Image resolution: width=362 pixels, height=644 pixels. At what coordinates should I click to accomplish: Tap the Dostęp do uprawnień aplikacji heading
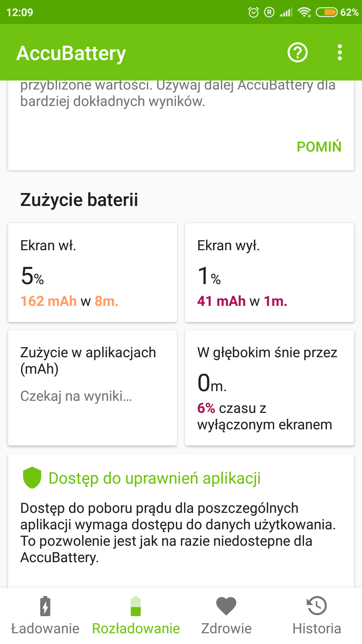[155, 478]
